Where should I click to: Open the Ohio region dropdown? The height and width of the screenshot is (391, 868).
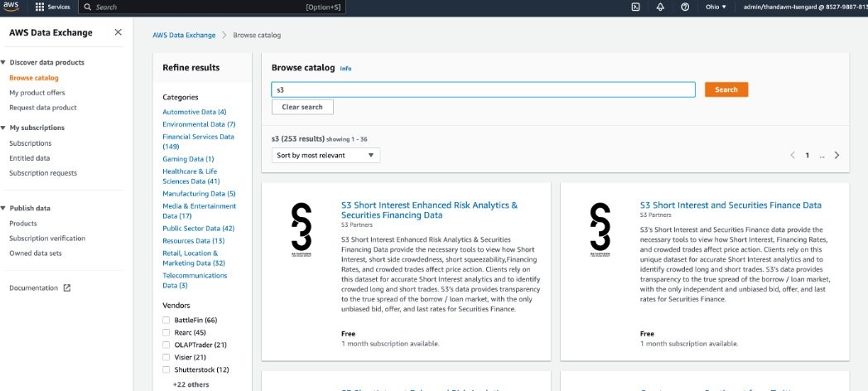(x=716, y=7)
